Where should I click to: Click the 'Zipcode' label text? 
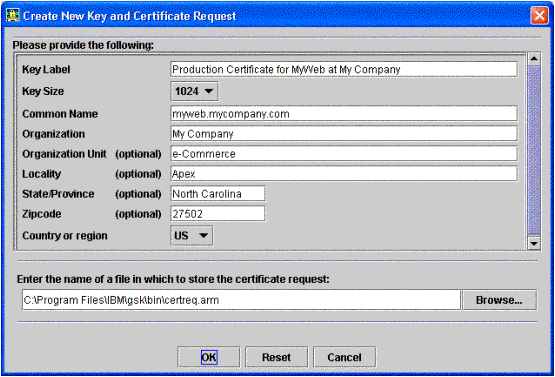(42, 214)
